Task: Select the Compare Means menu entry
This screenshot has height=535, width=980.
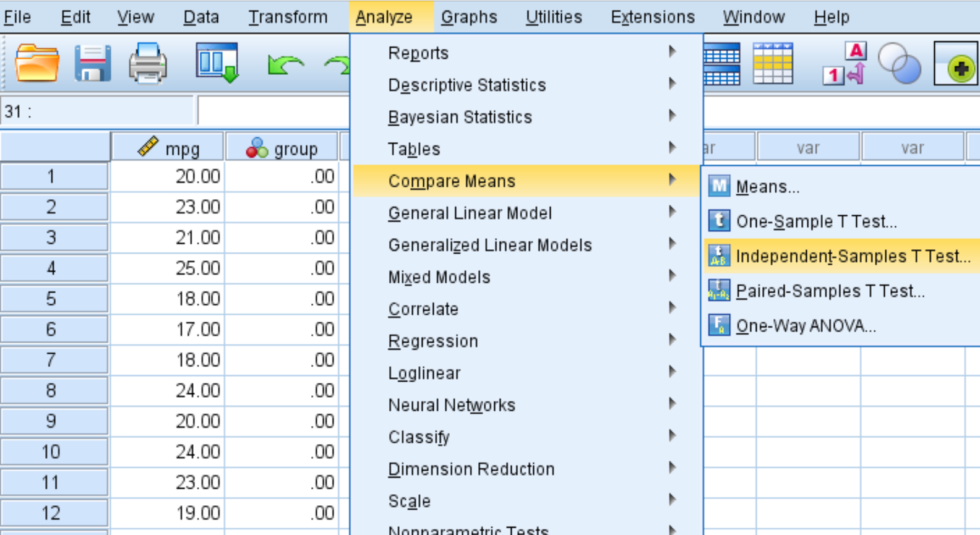Action: (527, 181)
